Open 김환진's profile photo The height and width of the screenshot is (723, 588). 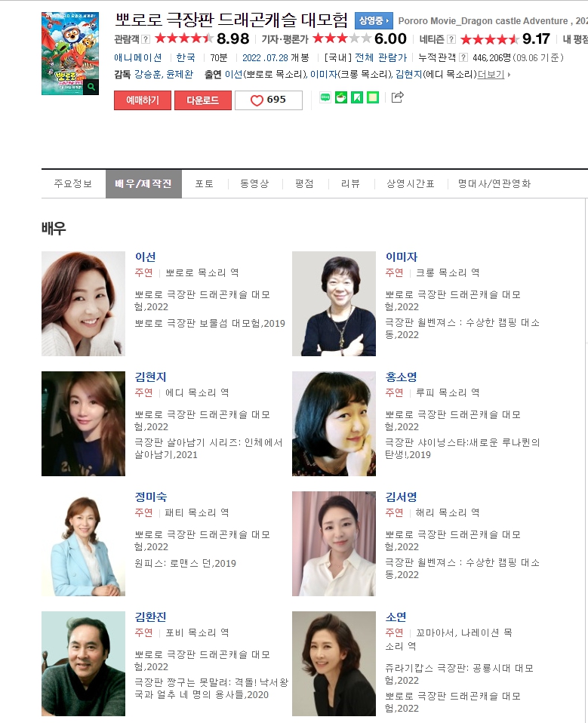[x=83, y=663]
